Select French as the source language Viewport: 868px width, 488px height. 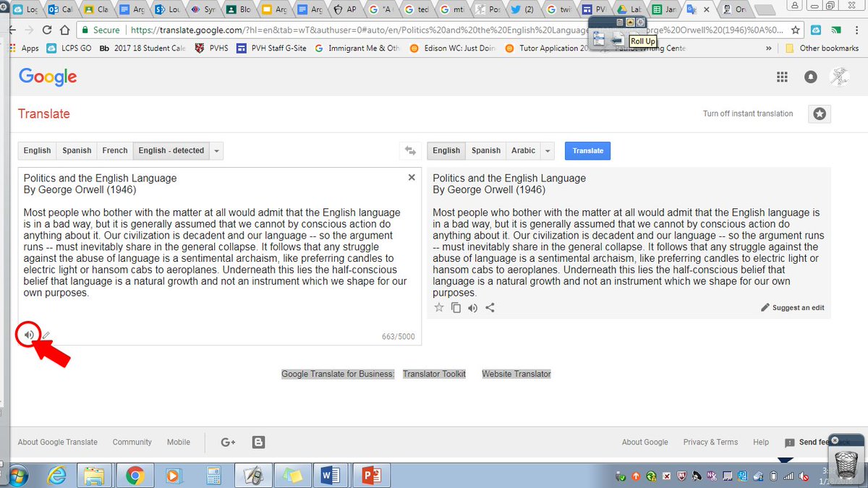click(115, 150)
